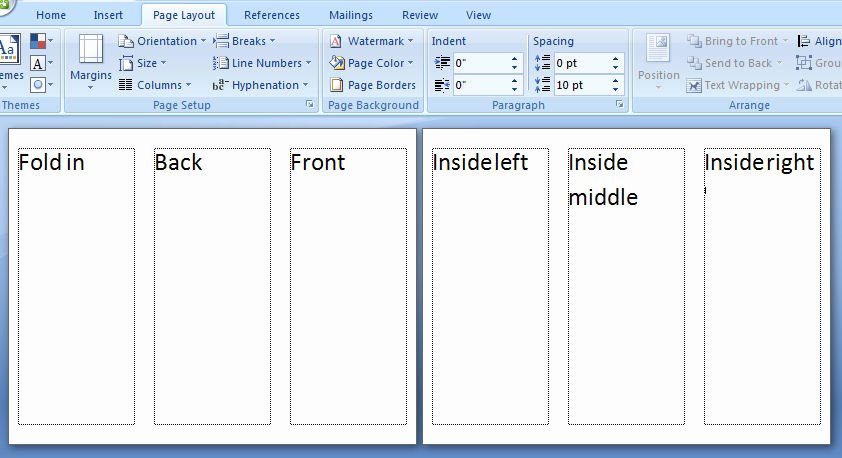The image size is (842, 458).
Task: Increase the right indent with up arrow
Action: click(514, 81)
